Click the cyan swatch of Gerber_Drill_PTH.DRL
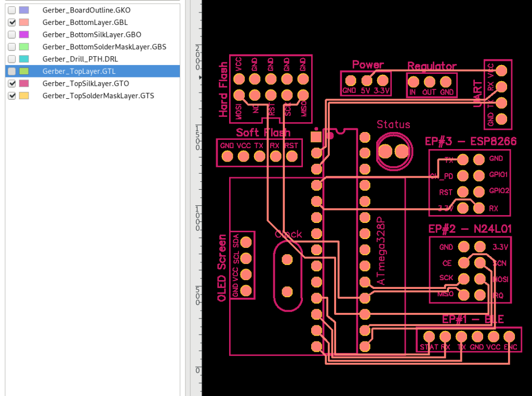532x396 pixels. pos(24,59)
